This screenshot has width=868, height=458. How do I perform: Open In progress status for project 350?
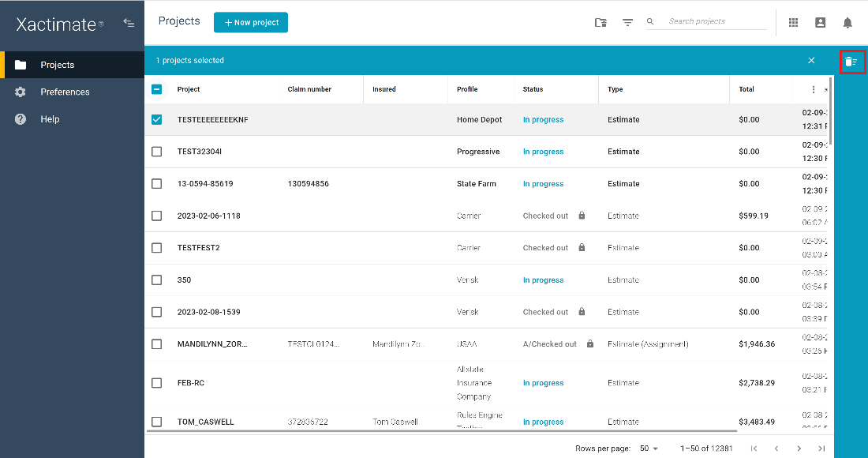pyautogui.click(x=543, y=280)
